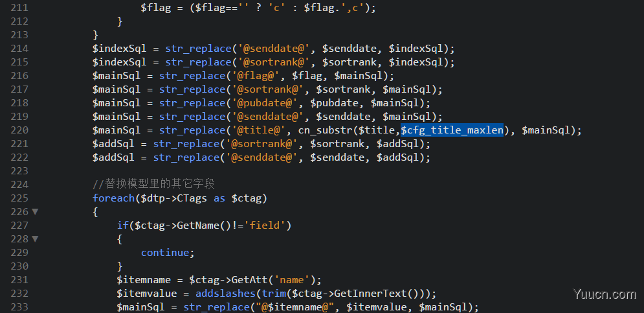The height and width of the screenshot is (313, 644).
Task: Click $itemvalue variable on line 232
Action: pyautogui.click(x=147, y=294)
